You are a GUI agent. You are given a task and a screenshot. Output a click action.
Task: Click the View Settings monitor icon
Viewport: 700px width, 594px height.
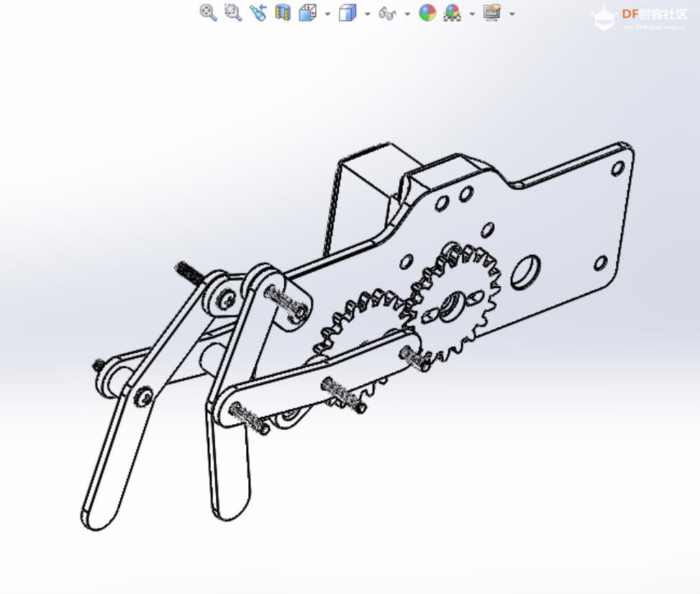492,13
